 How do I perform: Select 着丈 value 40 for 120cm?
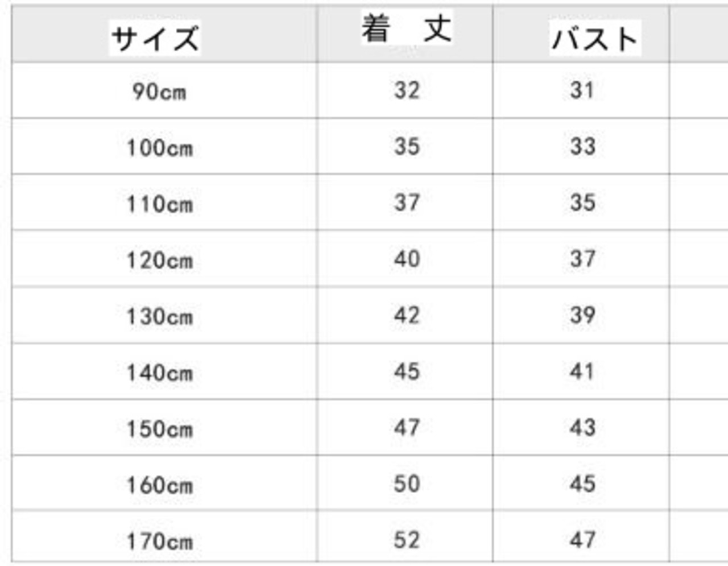pos(407,259)
